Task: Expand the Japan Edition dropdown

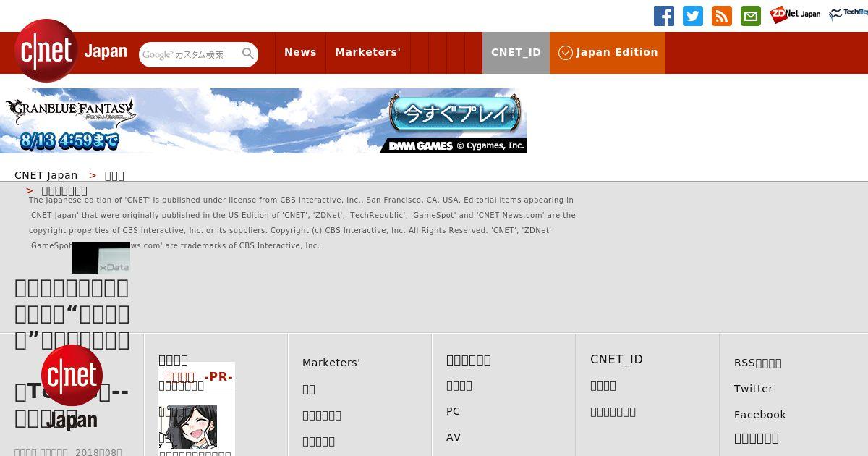Action: (x=608, y=52)
